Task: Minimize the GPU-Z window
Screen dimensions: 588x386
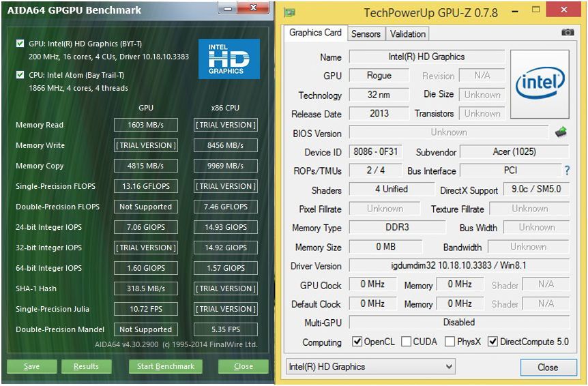Action: pyautogui.click(x=515, y=11)
